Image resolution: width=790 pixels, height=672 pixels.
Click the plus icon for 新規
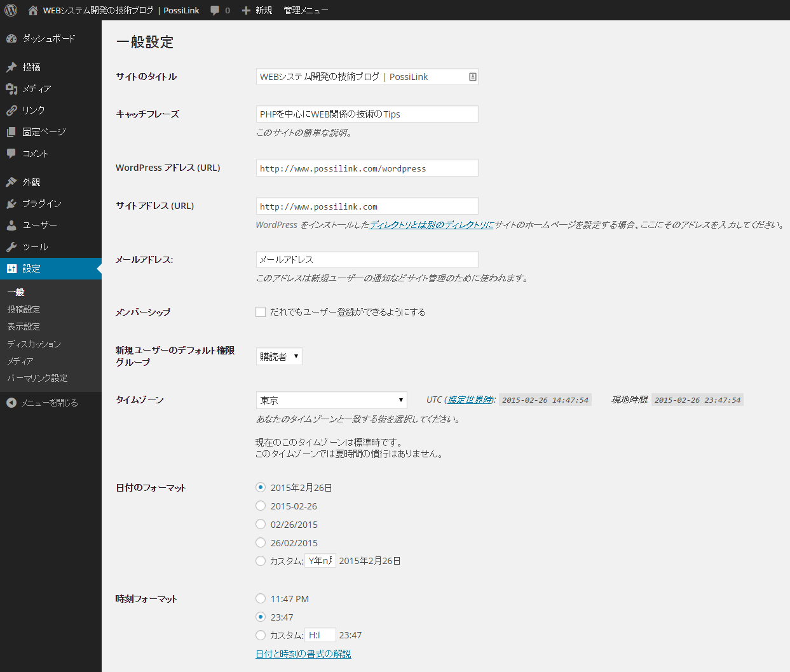246,10
